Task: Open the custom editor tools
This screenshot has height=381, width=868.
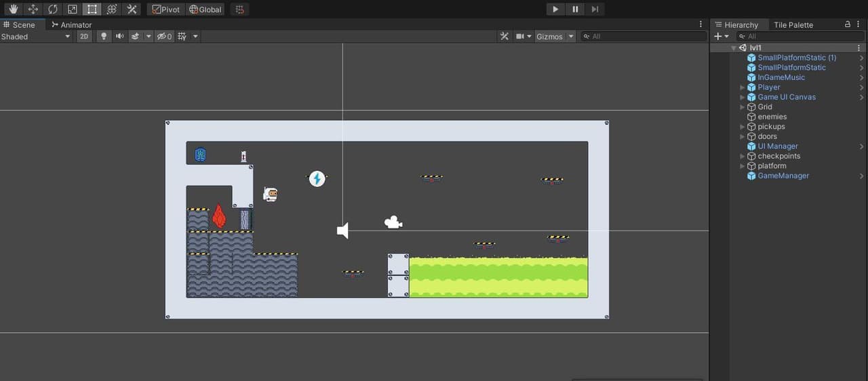Action: click(132, 9)
